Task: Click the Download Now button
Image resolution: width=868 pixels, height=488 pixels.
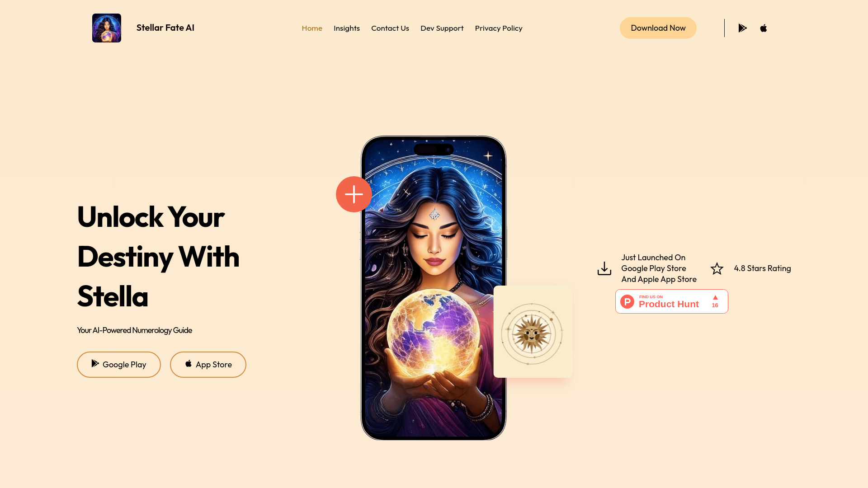Action: pyautogui.click(x=658, y=28)
